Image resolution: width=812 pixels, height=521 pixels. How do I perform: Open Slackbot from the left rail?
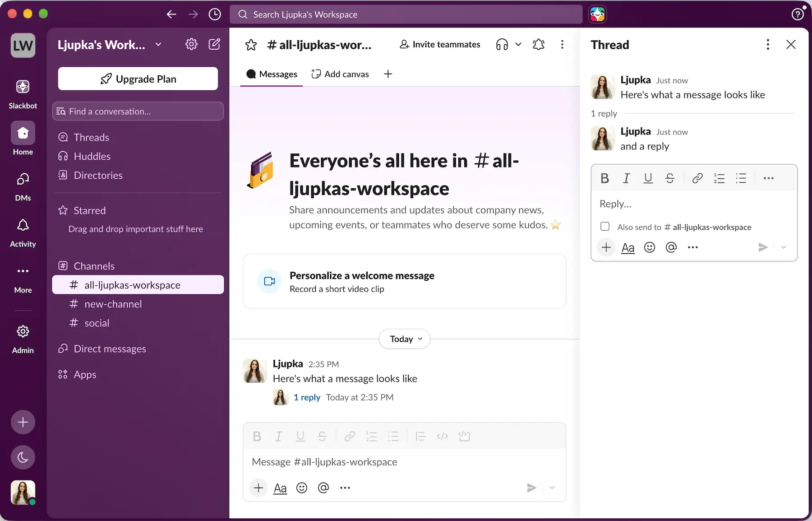[23, 93]
